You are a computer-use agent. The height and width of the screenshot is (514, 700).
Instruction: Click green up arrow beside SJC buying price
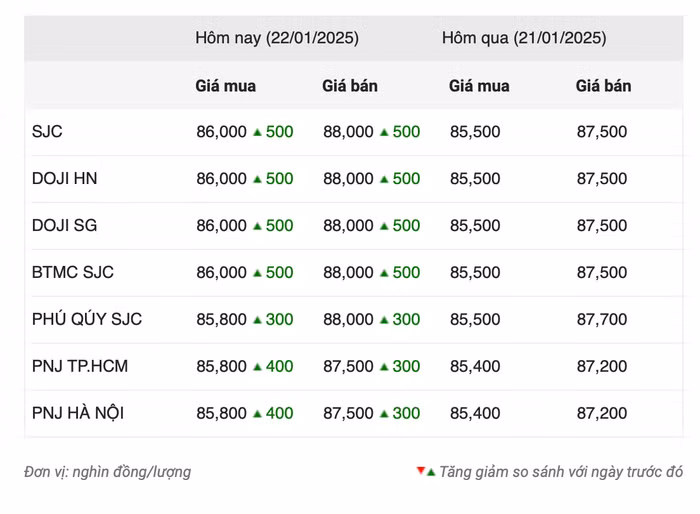[x=257, y=132]
